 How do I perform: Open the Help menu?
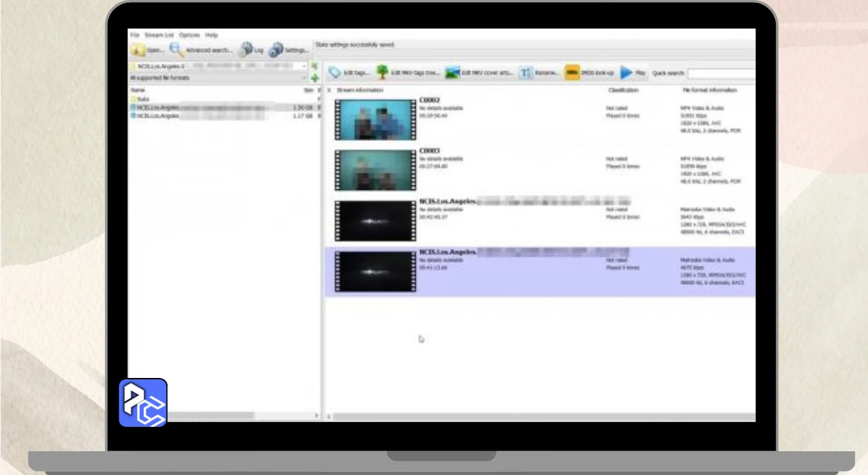click(212, 35)
